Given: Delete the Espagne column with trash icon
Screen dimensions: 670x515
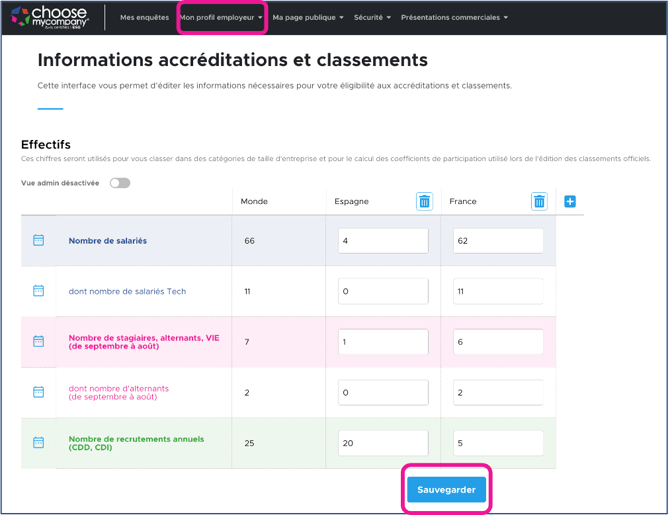Looking at the screenshot, I should (x=424, y=201).
